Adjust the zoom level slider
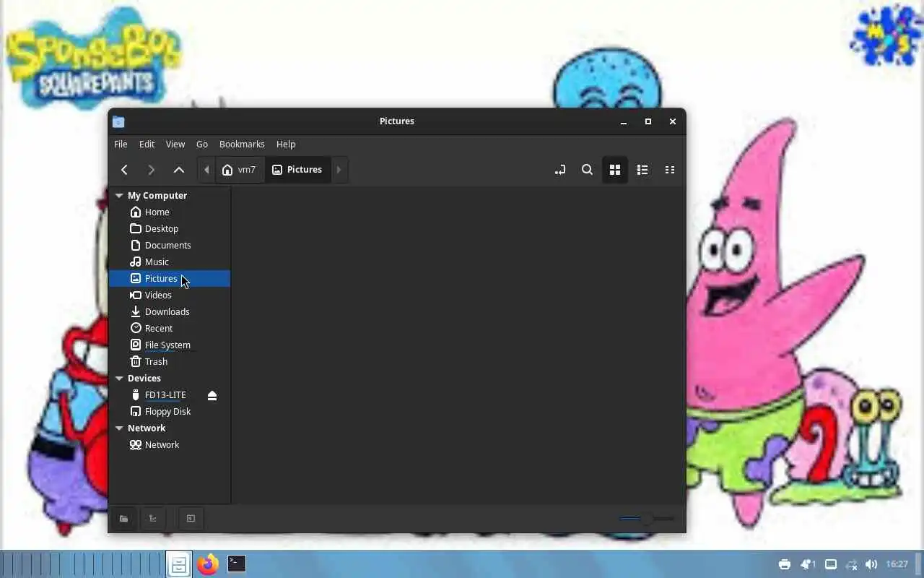 click(647, 519)
